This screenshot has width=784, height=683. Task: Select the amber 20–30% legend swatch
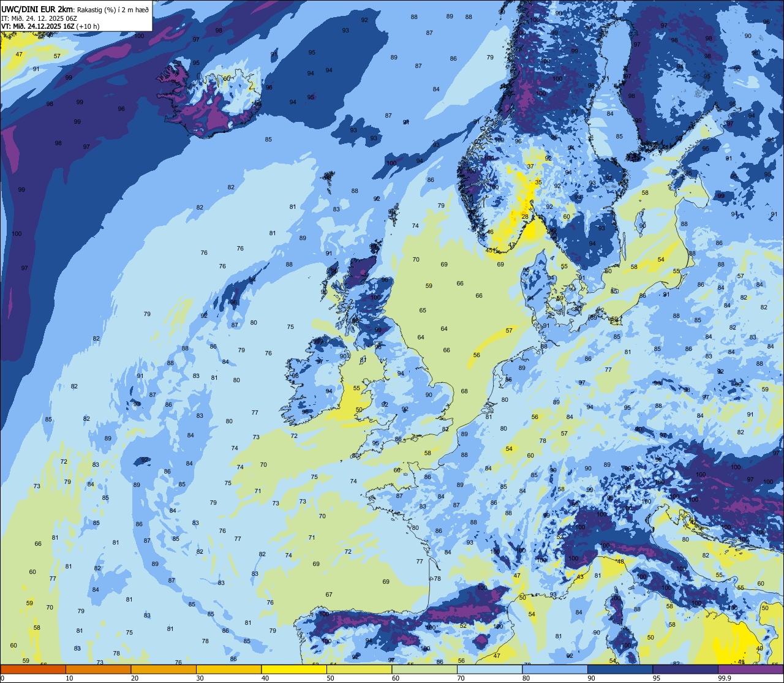164,669
